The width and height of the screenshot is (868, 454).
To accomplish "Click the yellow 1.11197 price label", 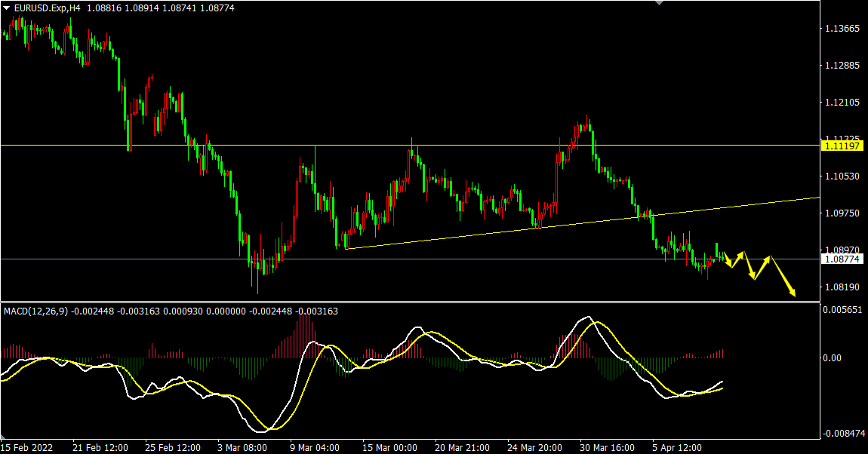I will [x=843, y=145].
